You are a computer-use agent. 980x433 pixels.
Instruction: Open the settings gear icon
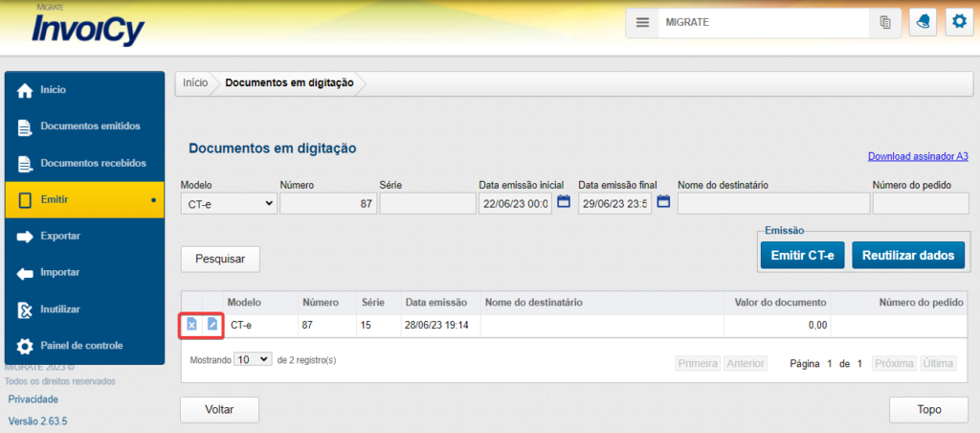(x=959, y=22)
